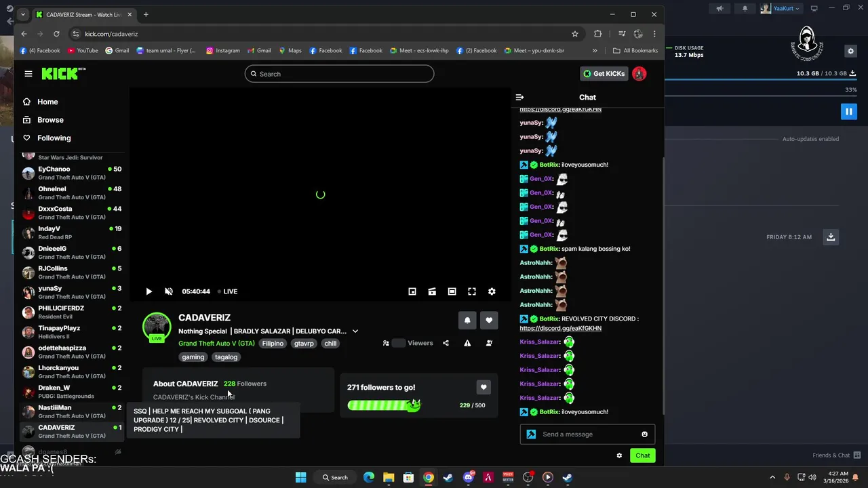Open the Steam notifications bell
Screen dimensions: 868x488
click(745, 8)
